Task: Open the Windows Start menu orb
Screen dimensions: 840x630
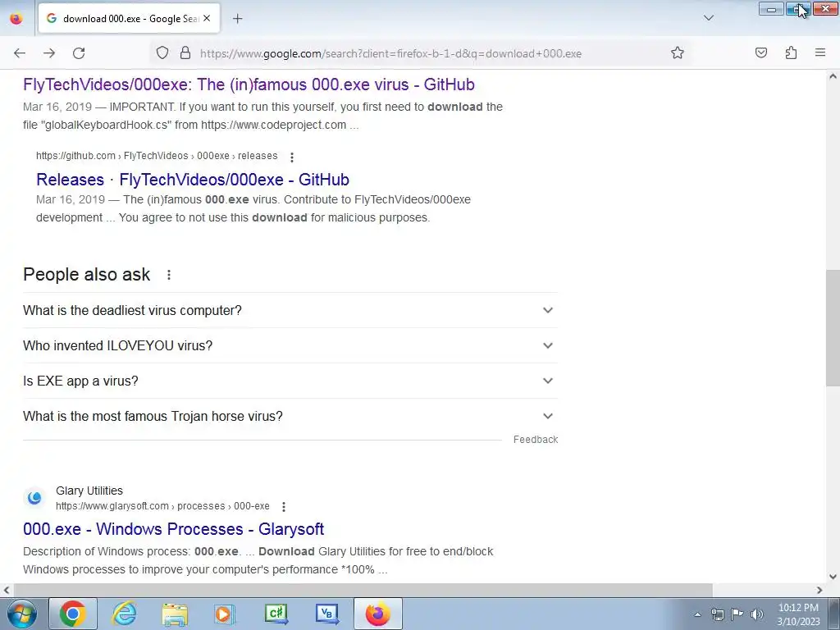Action: click(22, 614)
